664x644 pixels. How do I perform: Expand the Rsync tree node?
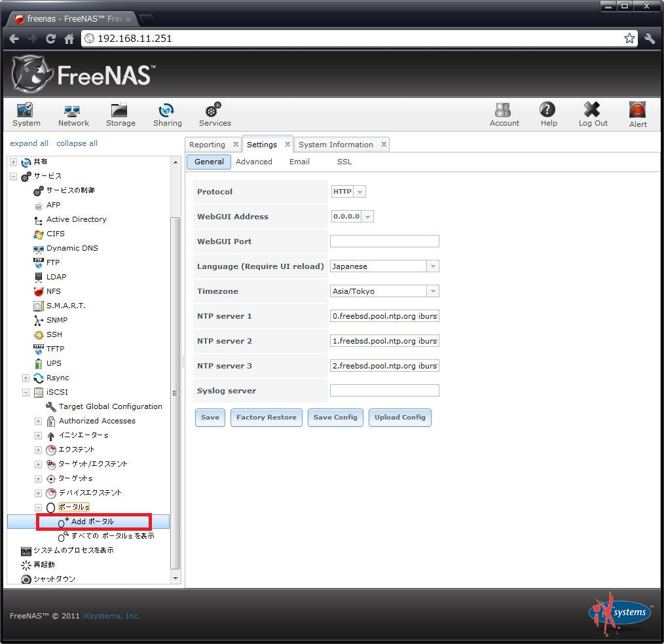coord(26,378)
